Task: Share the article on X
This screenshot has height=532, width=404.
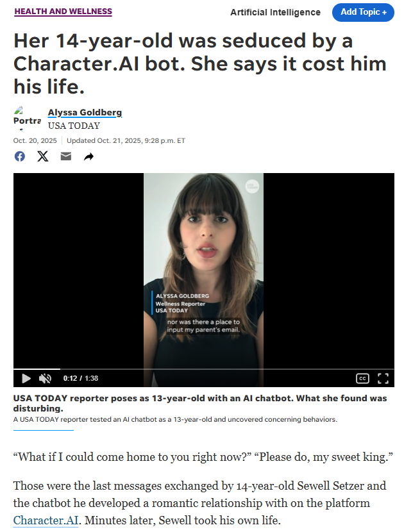Action: [43, 156]
